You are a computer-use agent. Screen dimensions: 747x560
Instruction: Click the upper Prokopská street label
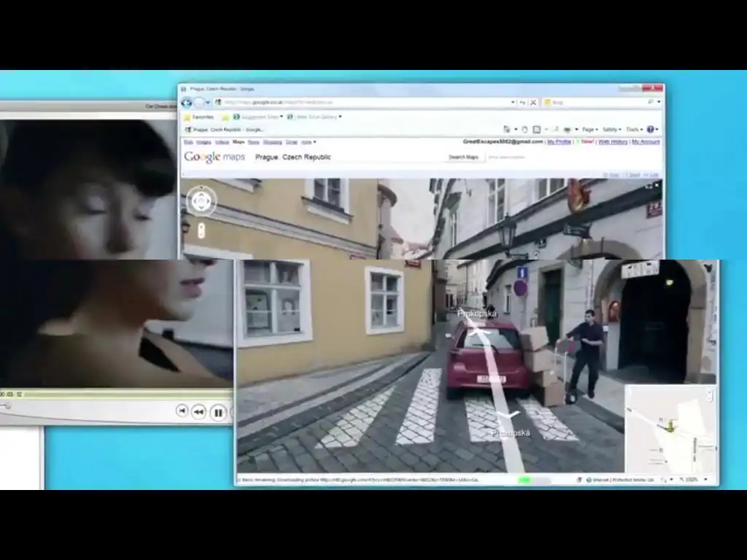(477, 314)
